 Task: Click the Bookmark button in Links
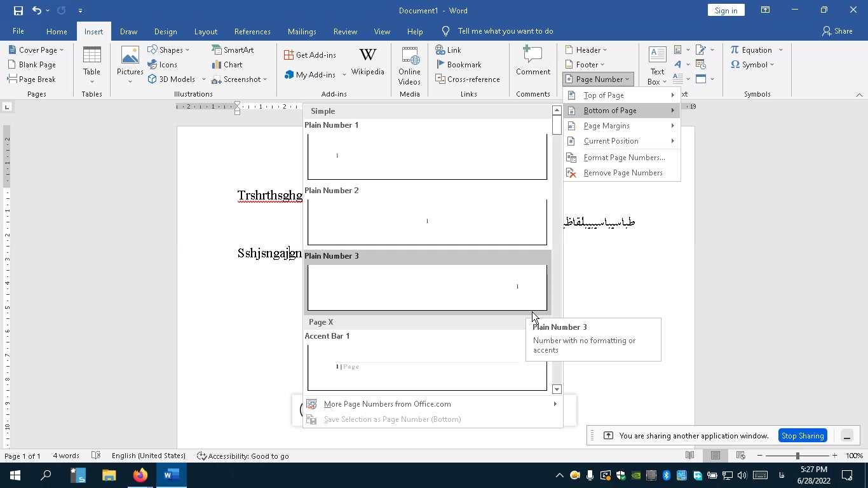tap(458, 64)
